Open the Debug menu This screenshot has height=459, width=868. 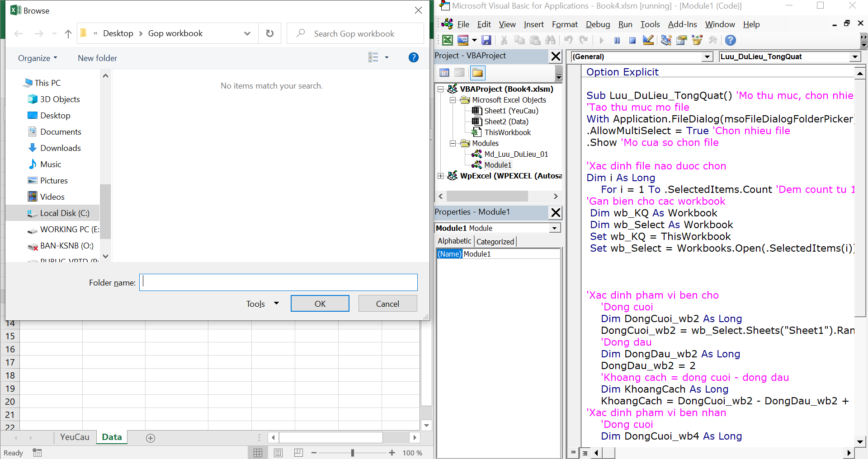click(598, 24)
